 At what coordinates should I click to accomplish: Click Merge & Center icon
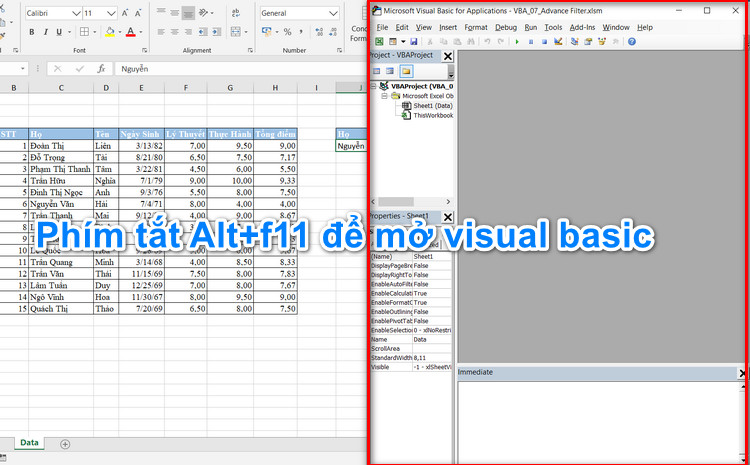(x=235, y=32)
